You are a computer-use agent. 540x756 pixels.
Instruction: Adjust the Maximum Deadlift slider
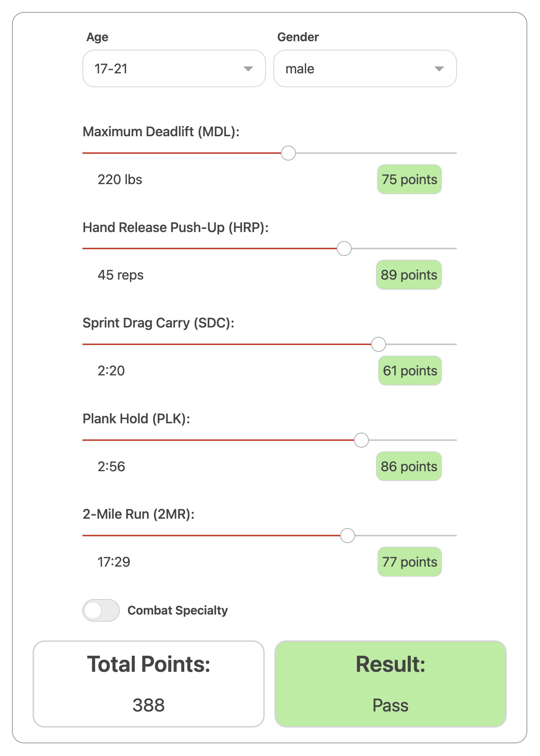(x=288, y=153)
